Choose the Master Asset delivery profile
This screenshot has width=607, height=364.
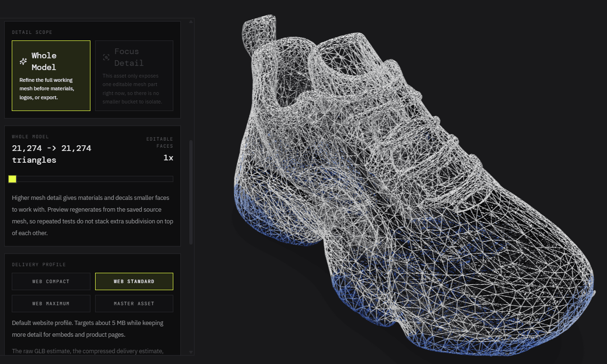(134, 303)
